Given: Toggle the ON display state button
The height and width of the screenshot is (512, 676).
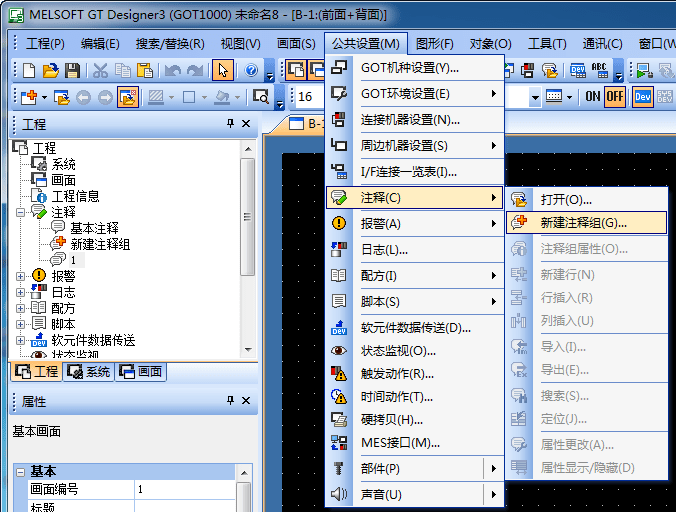Looking at the screenshot, I should tap(592, 96).
